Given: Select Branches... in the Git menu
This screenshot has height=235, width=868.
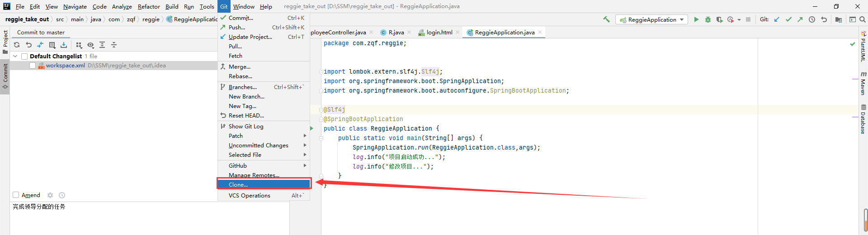Looking at the screenshot, I should [x=264, y=87].
